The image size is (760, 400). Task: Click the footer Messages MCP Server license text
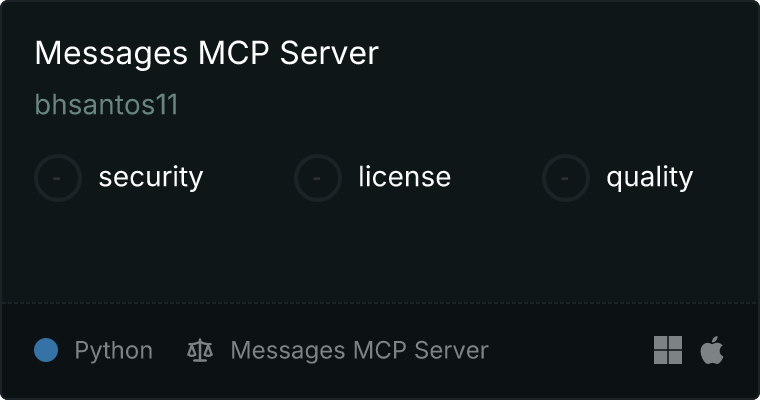click(x=359, y=350)
